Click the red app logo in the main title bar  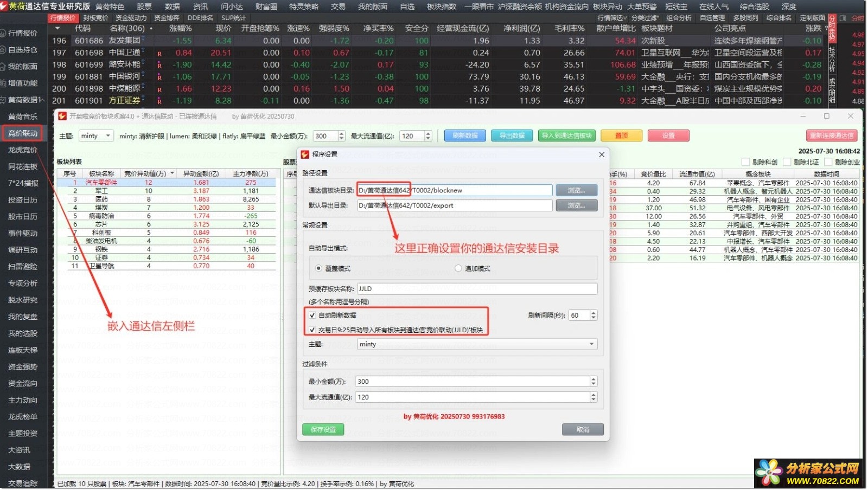click(x=4, y=6)
